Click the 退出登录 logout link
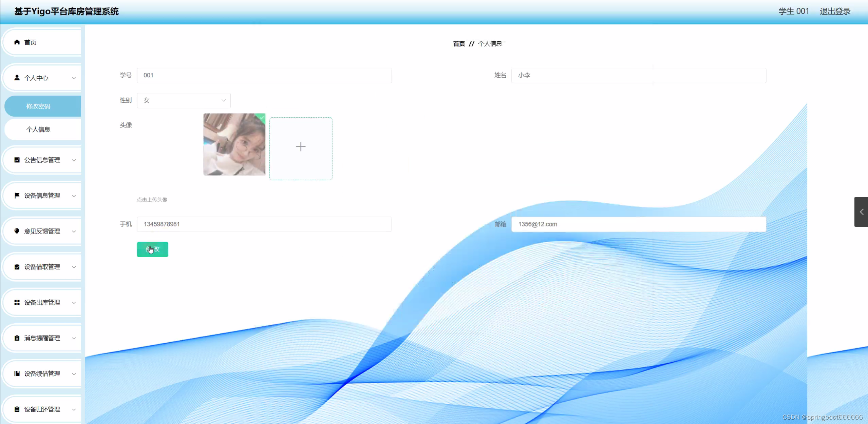Image resolution: width=868 pixels, height=424 pixels. (835, 12)
